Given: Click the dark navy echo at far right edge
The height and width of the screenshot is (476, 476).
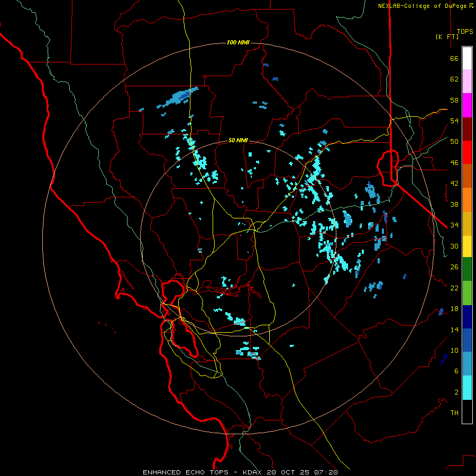Looking at the screenshot, I should pyautogui.click(x=444, y=359).
